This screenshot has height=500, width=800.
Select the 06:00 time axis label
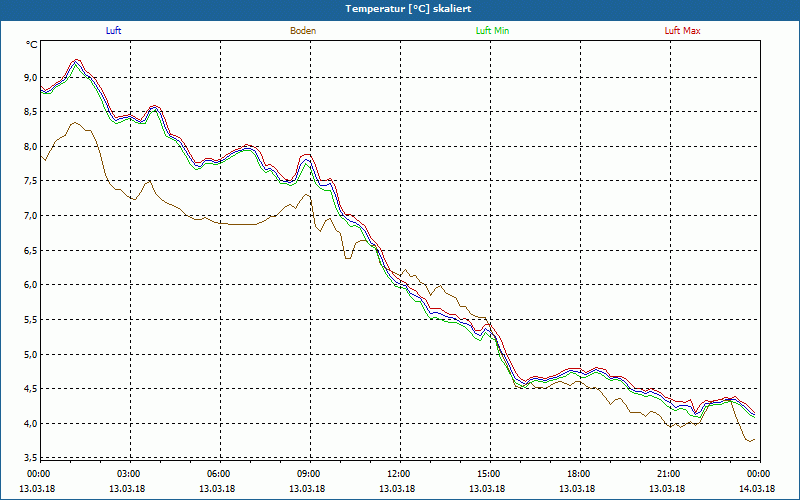(x=218, y=474)
